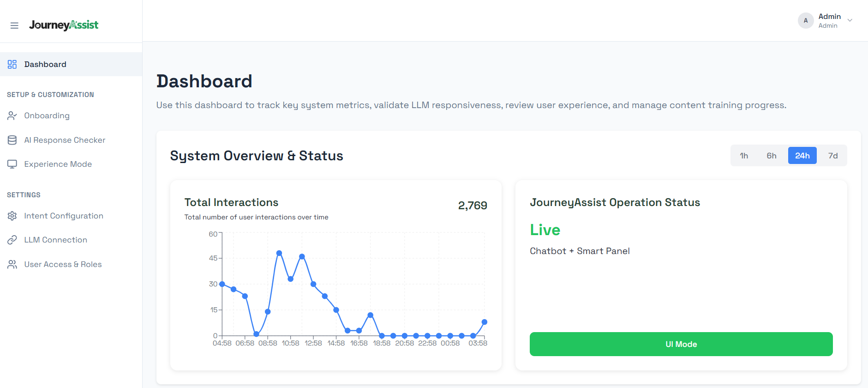Click the AI Response Checker database icon

[x=12, y=140]
